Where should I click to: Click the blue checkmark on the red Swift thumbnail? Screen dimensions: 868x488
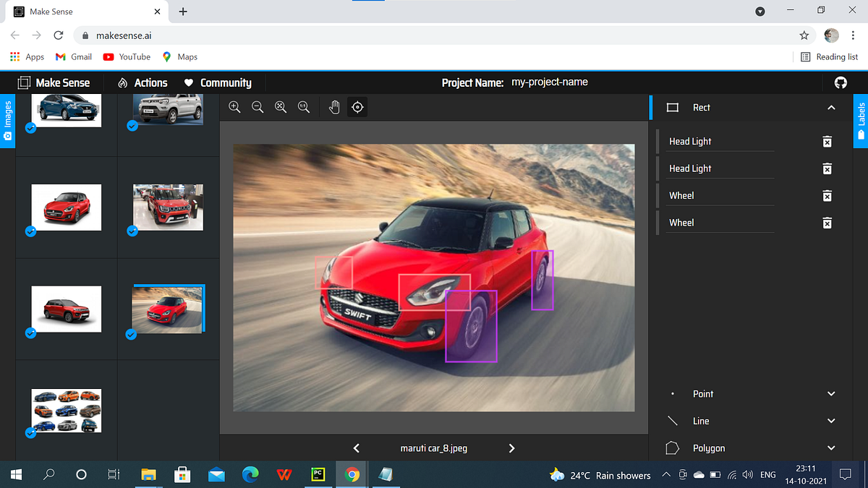30,231
